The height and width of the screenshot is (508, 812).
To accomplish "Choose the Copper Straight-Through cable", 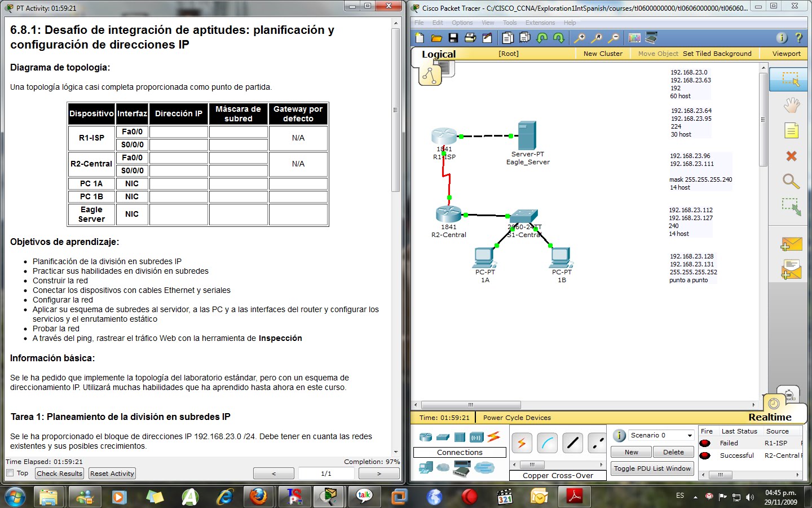I will click(572, 443).
